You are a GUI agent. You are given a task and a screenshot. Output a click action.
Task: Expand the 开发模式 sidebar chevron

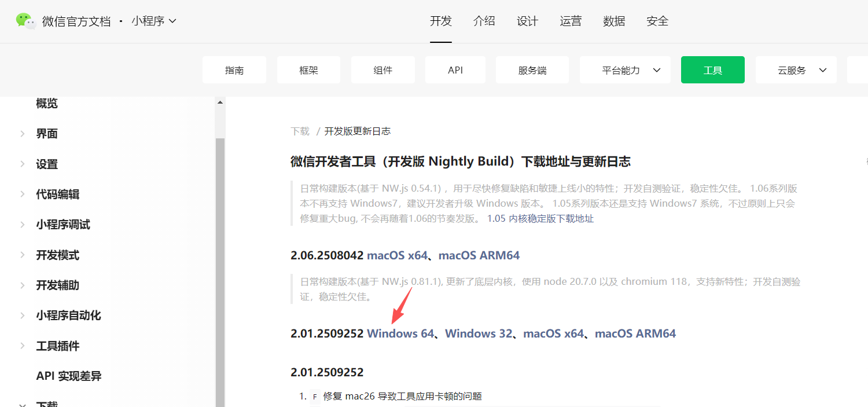pos(23,255)
